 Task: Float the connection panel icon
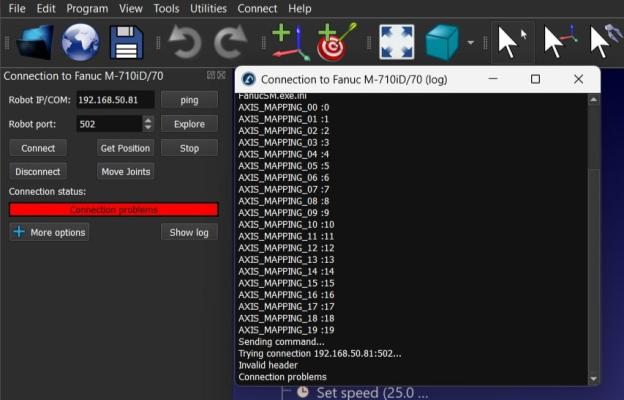[211, 75]
